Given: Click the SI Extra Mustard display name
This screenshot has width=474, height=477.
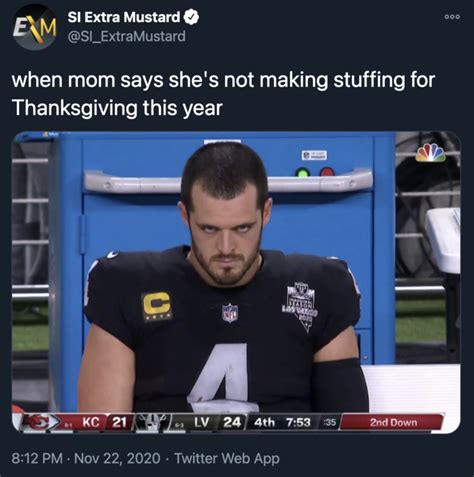Looking at the screenshot, I should click(124, 17).
